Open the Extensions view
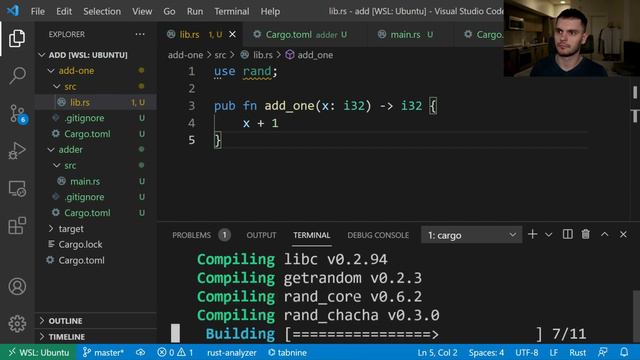Viewport: 640px width, 360px height. point(17,226)
